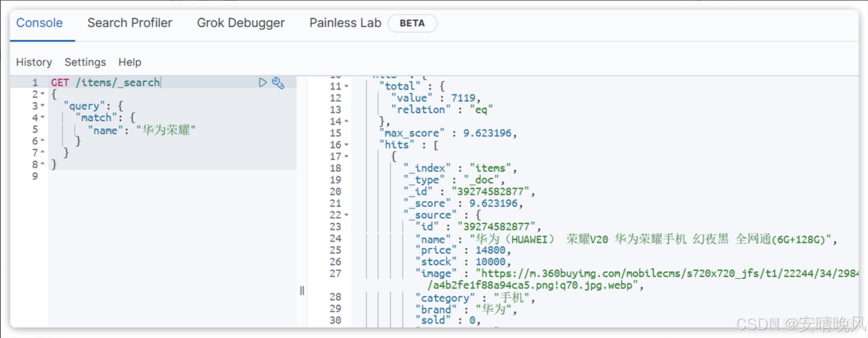Click the max_score value 9.623196
Image resolution: width=868 pixels, height=338 pixels.
(x=487, y=133)
